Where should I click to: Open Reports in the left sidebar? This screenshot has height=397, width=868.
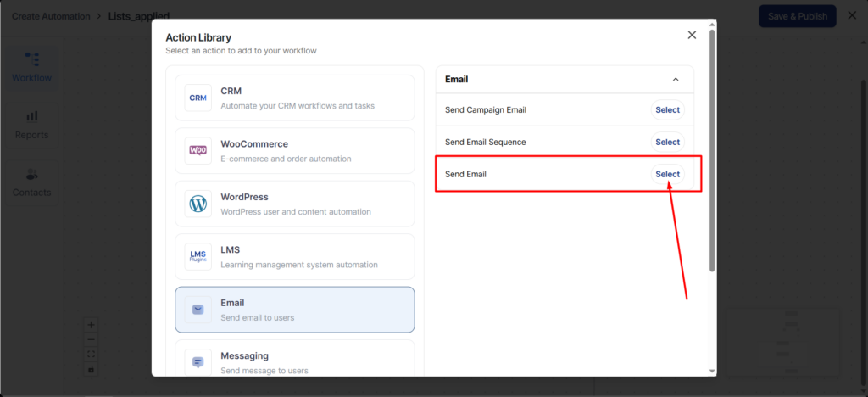point(31,124)
